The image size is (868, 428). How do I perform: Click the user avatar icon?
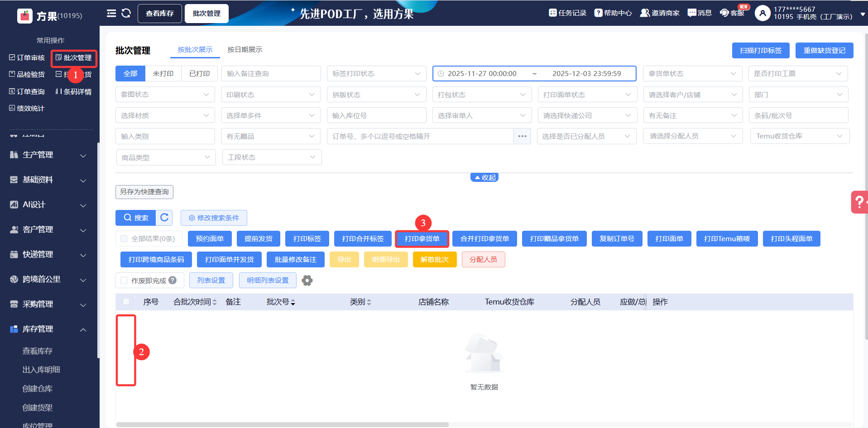click(x=762, y=13)
